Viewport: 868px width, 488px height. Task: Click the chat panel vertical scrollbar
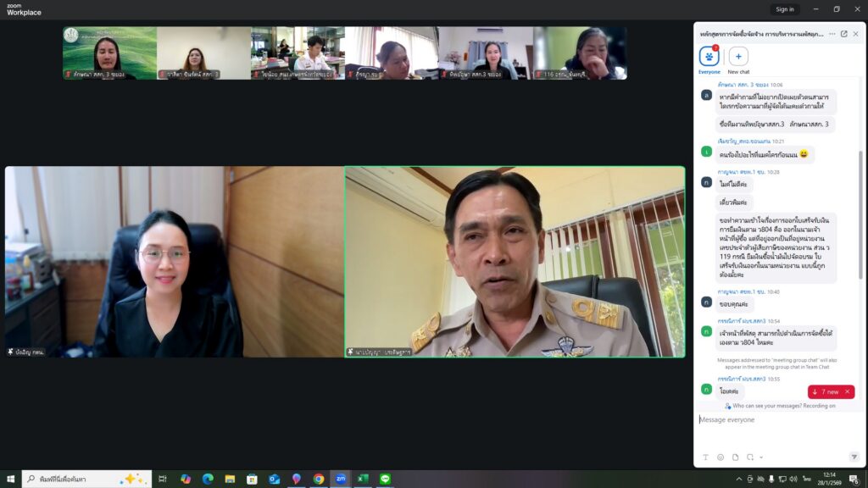pos(860,212)
